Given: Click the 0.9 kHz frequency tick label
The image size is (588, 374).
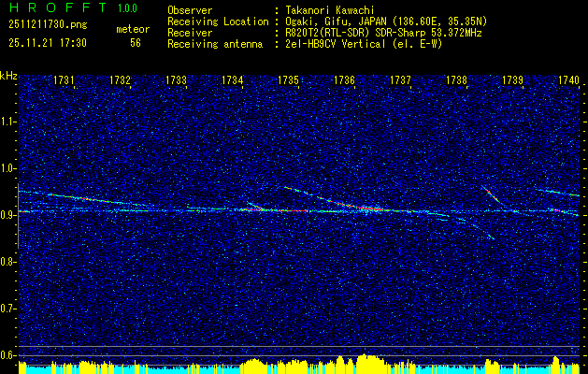Looking at the screenshot, I should (8, 215).
